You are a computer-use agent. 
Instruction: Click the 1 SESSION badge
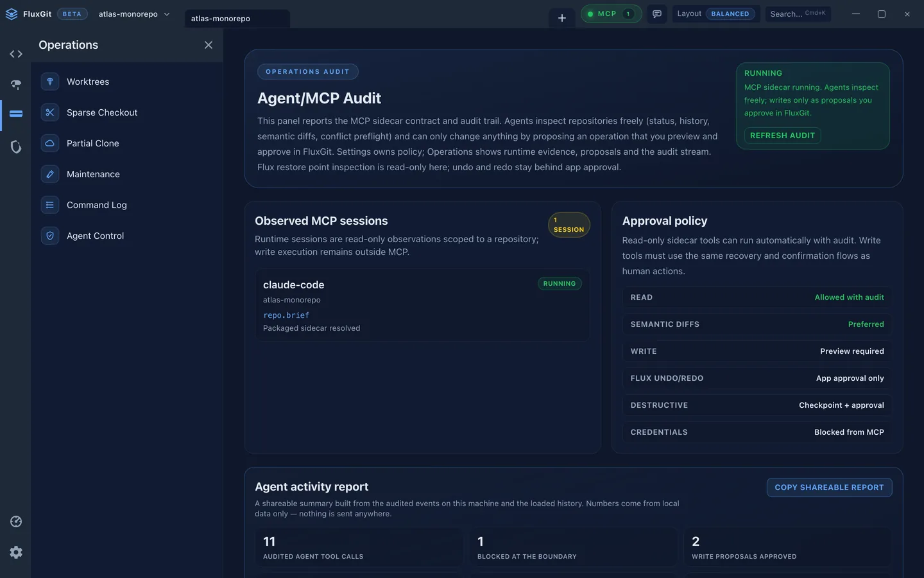tap(569, 225)
